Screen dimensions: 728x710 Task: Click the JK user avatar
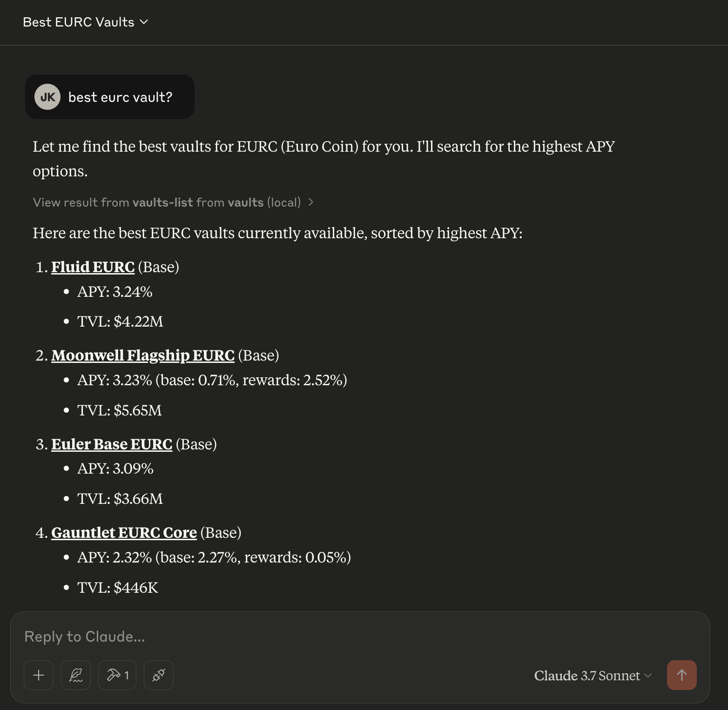pyautogui.click(x=47, y=97)
